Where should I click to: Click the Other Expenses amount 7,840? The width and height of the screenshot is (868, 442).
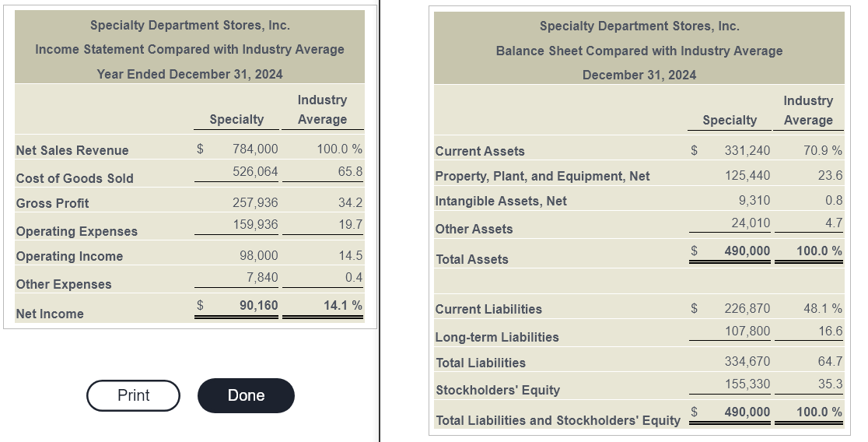click(x=262, y=277)
